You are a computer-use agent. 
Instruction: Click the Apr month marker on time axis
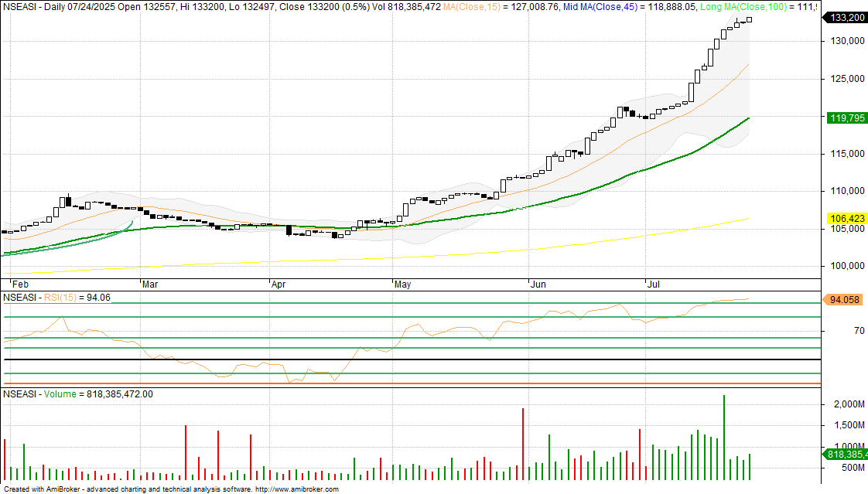pyautogui.click(x=279, y=284)
